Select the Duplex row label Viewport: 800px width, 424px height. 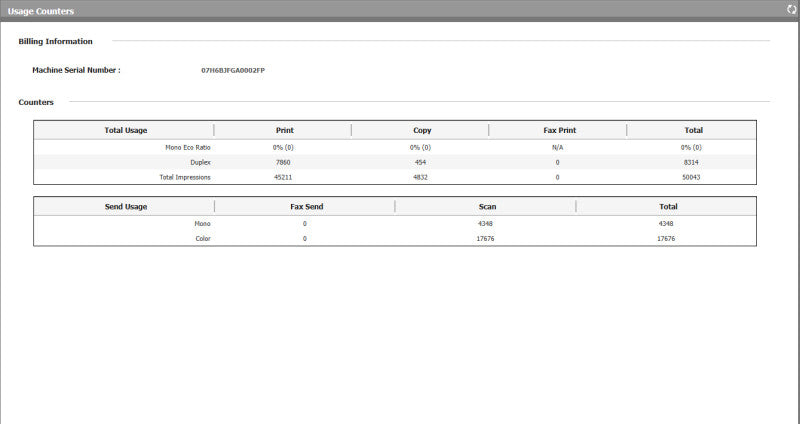201,162
